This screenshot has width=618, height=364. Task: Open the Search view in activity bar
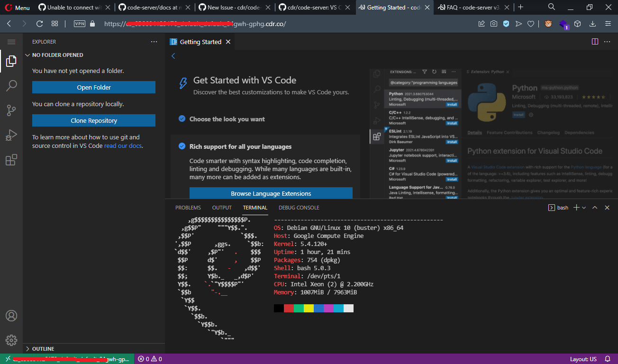point(11,86)
